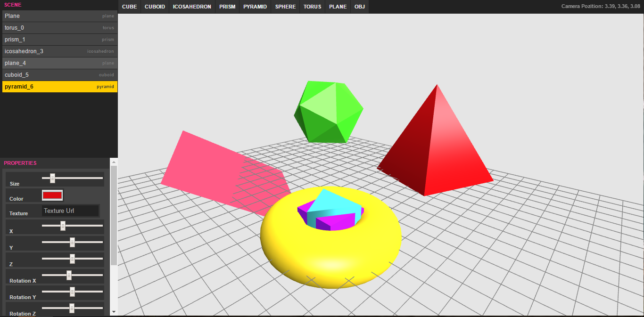Add a PLANE object
The height and width of the screenshot is (317, 644).
(x=338, y=7)
